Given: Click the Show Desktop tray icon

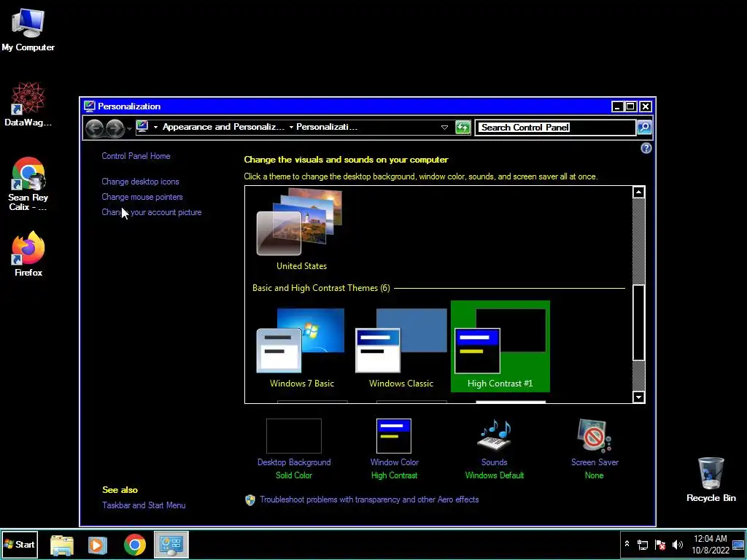Looking at the screenshot, I should [x=738, y=545].
